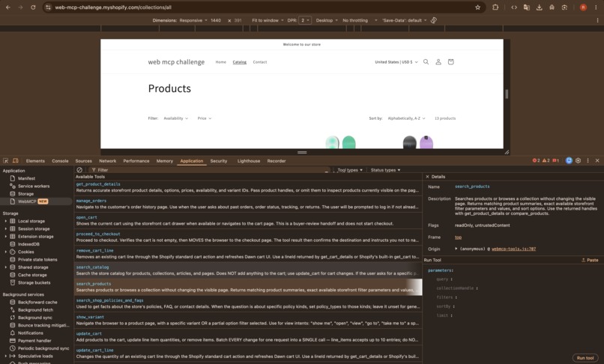Click the width 1440 dimension field

216,20
